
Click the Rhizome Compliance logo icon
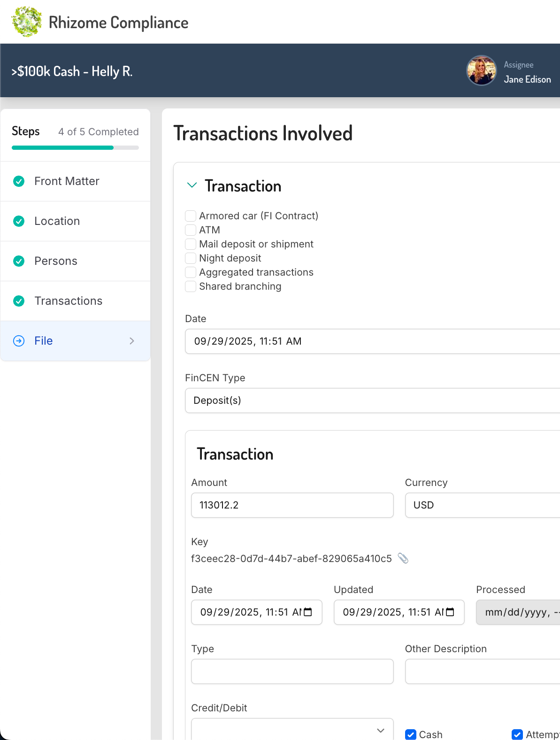point(26,22)
